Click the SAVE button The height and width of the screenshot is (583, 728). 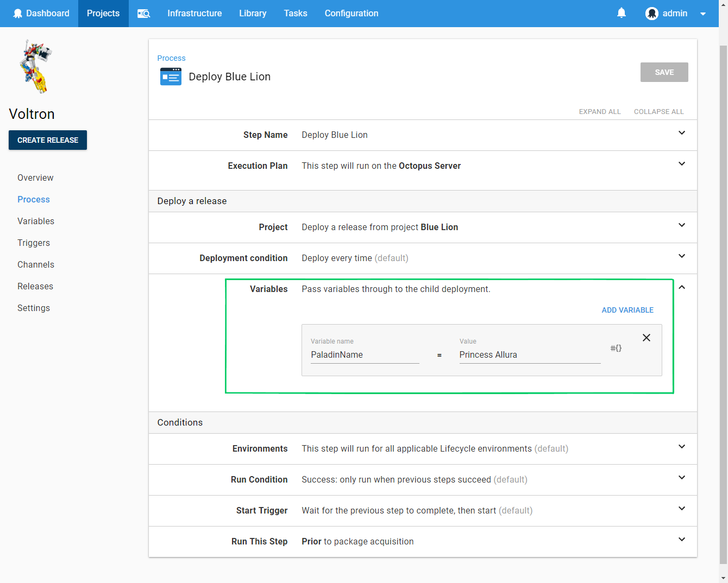click(664, 72)
